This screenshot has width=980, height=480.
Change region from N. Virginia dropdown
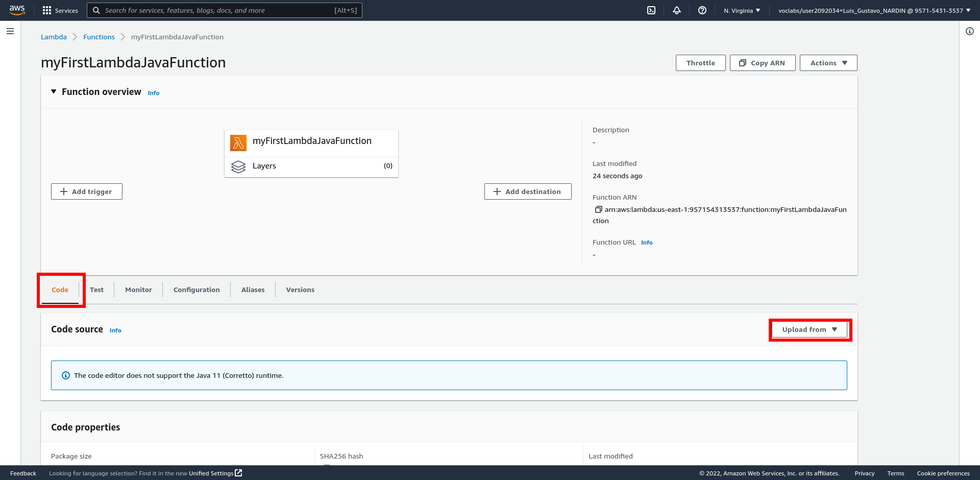[742, 10]
